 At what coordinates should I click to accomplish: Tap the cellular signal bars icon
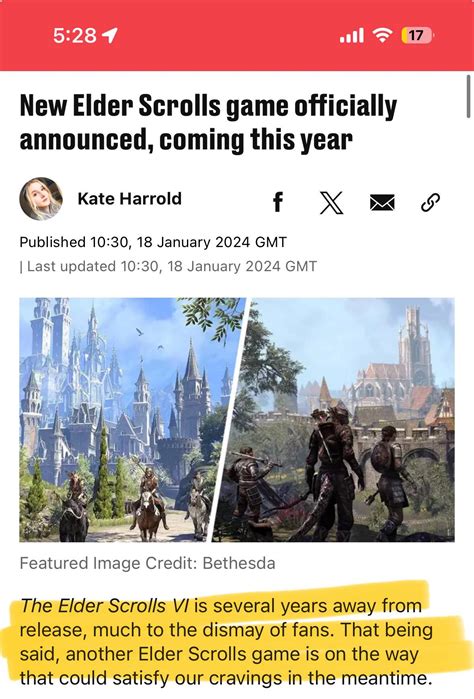point(352,35)
